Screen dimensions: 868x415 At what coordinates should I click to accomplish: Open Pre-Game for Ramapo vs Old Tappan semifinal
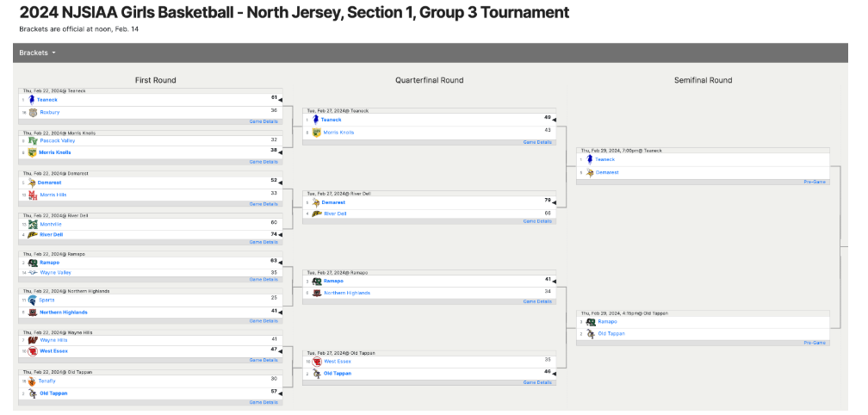click(815, 343)
